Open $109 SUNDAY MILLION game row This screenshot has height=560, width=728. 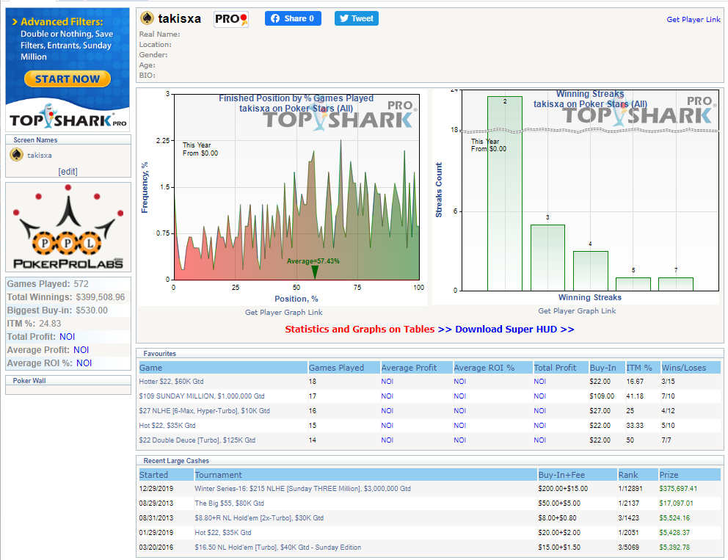[202, 396]
